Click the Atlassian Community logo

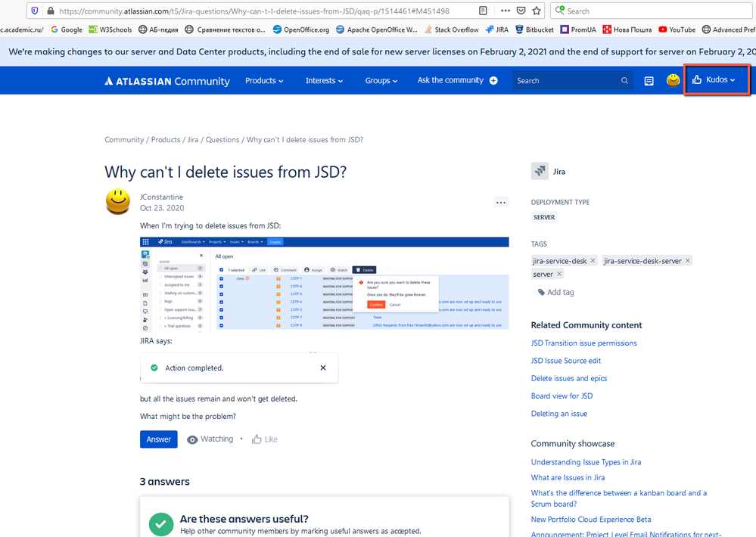coord(167,81)
